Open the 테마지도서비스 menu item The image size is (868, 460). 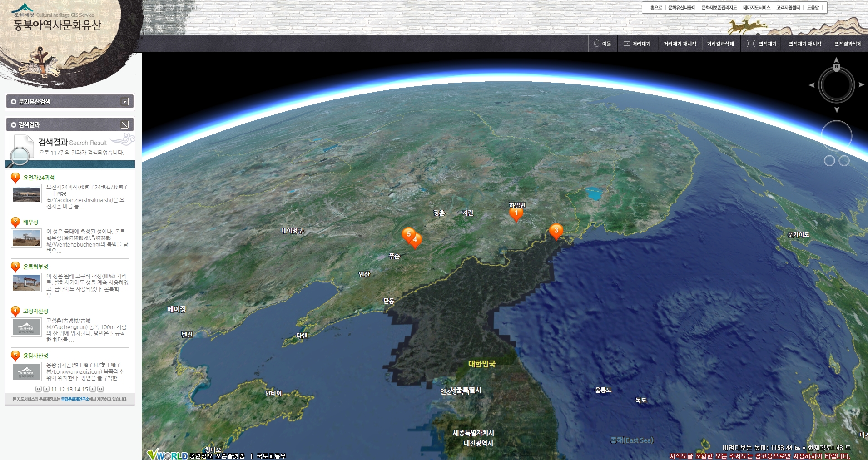pos(757,8)
